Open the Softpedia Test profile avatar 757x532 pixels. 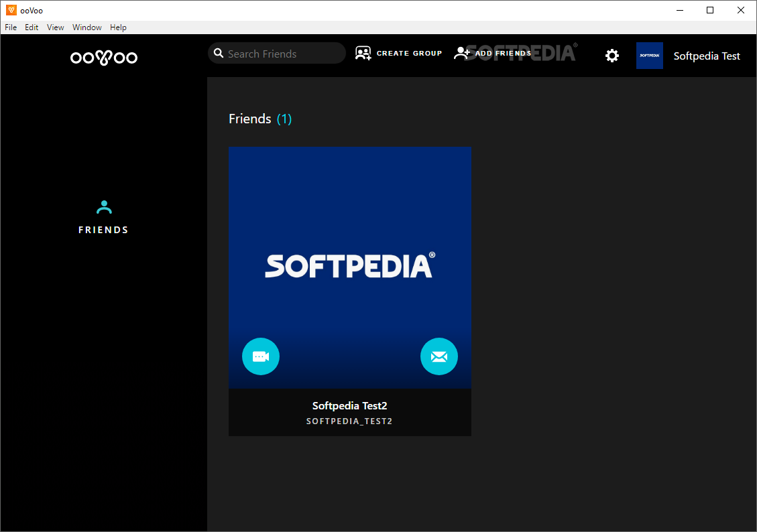[x=649, y=56]
